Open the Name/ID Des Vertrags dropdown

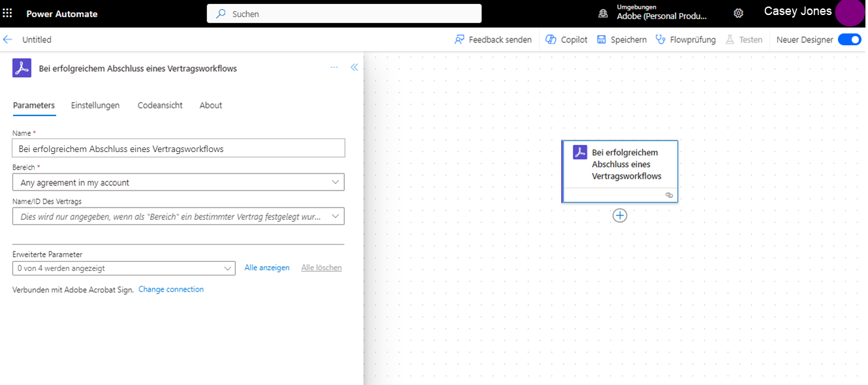[x=336, y=216]
